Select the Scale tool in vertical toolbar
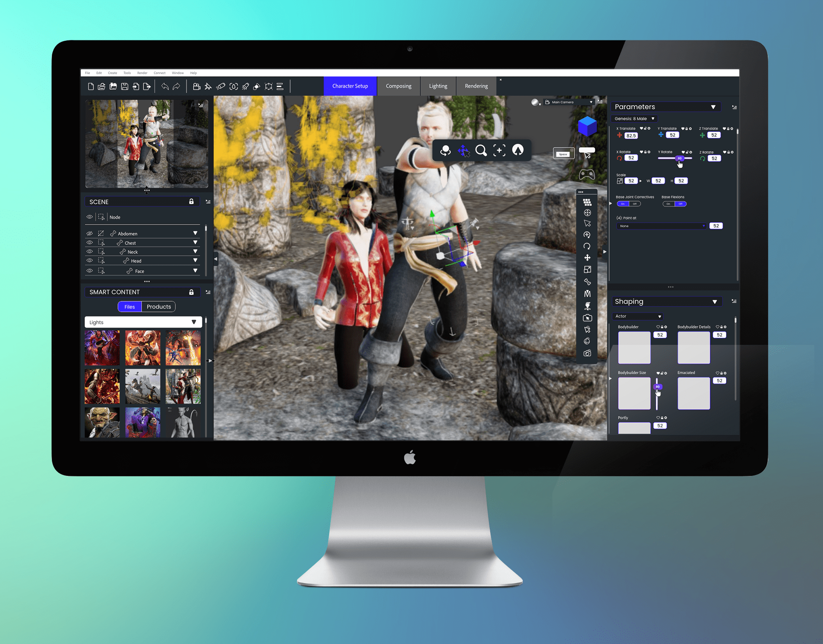823x644 pixels. tap(587, 269)
